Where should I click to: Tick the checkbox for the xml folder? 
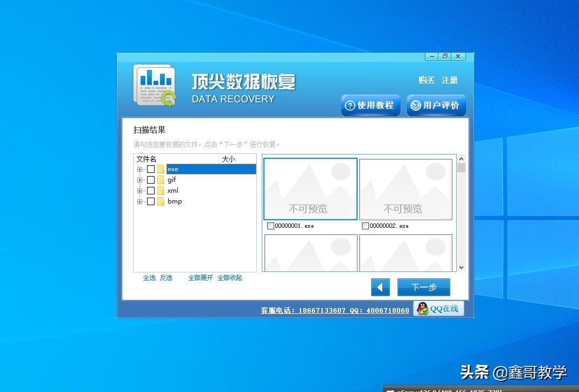(x=151, y=191)
